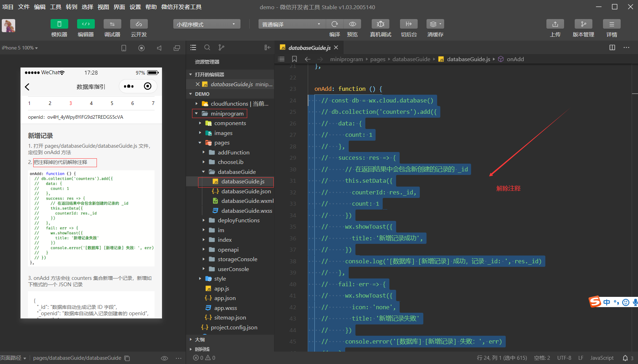Open the 微信开发者工具 menu
This screenshot has width=638, height=364.
click(x=181, y=7)
